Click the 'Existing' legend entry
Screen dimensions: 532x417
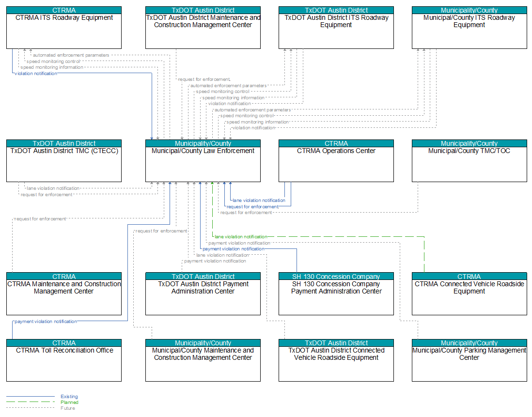(x=69, y=396)
